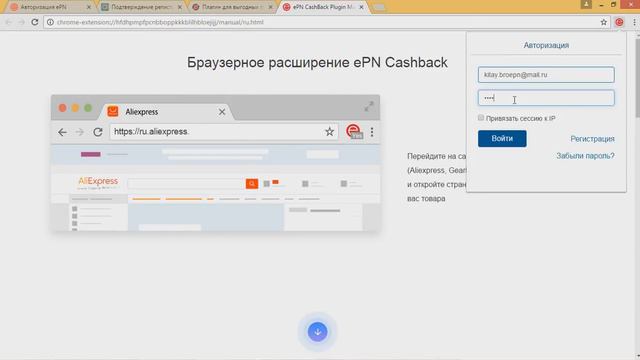Click the email field with kitay.broepn@mail.ru
Viewport: 640px width, 360px height.
point(546,75)
